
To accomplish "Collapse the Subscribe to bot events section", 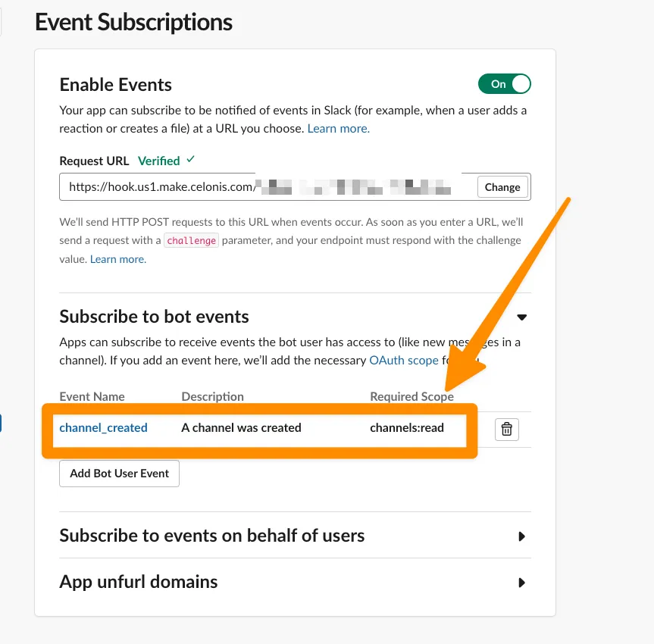I will point(521,317).
